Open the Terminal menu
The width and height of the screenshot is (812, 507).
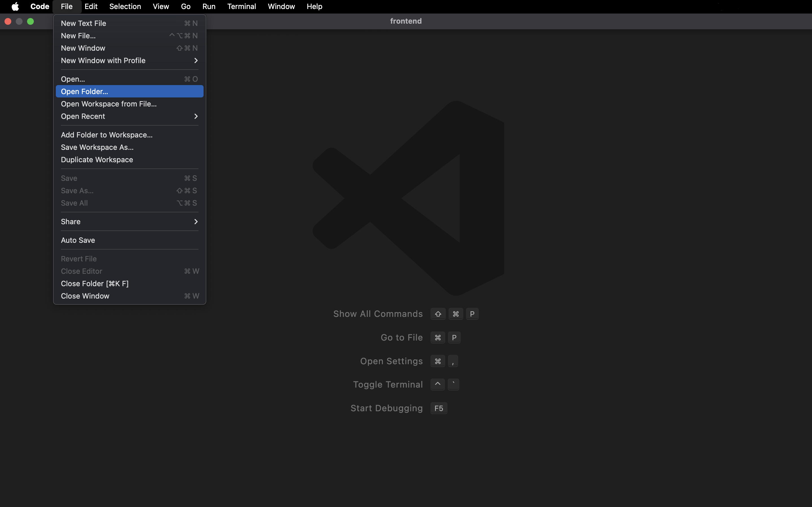click(241, 6)
